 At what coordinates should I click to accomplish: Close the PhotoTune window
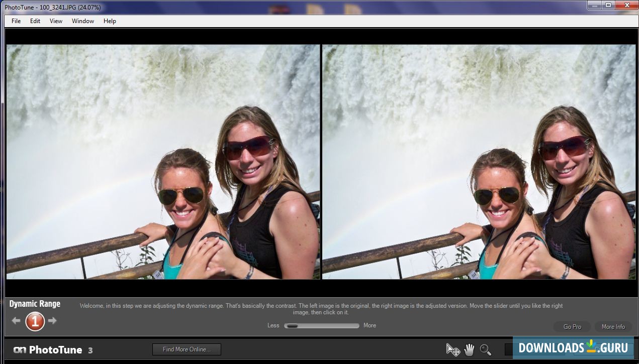[626, 5]
